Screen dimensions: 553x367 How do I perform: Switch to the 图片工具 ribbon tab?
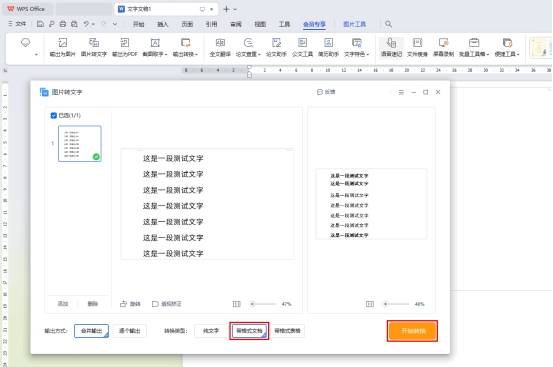point(354,24)
